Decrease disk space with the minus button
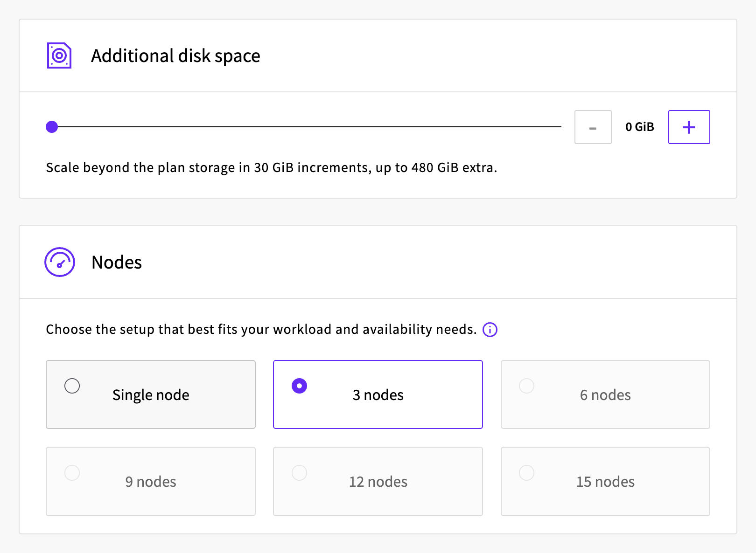756x553 pixels. coord(593,127)
